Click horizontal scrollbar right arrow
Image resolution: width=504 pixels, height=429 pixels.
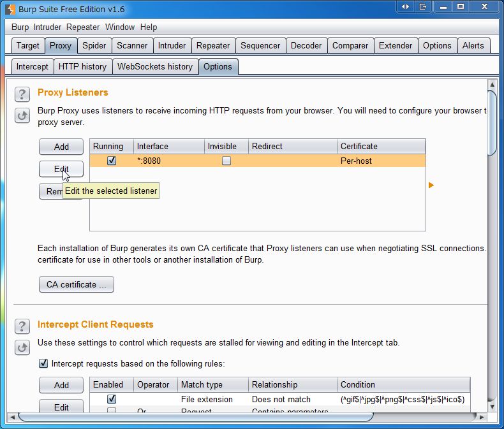[482, 417]
